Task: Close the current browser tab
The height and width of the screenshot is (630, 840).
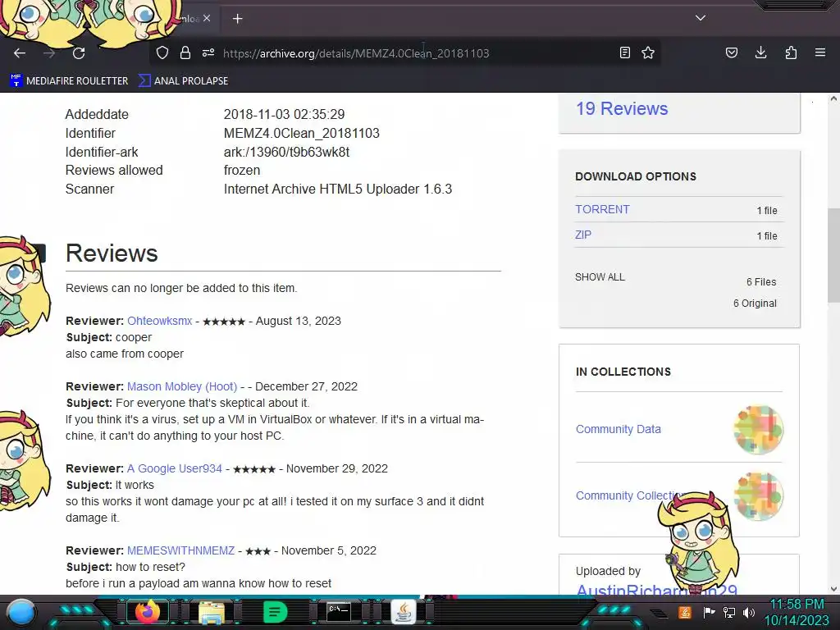Action: coord(207,18)
